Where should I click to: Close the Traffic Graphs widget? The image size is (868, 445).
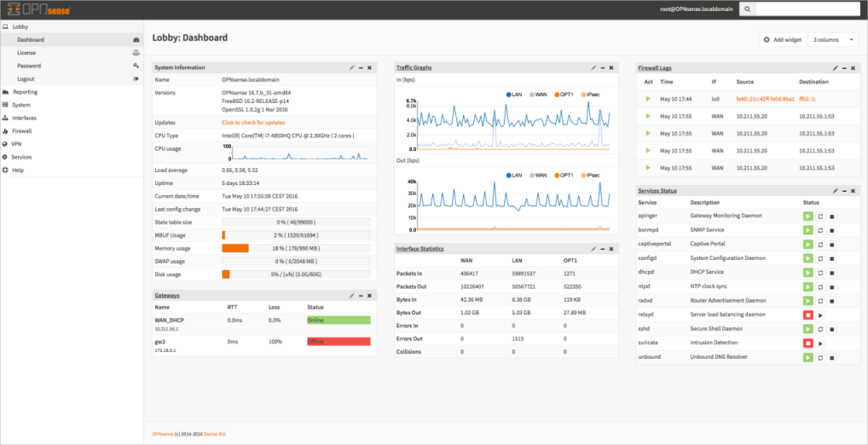point(611,67)
